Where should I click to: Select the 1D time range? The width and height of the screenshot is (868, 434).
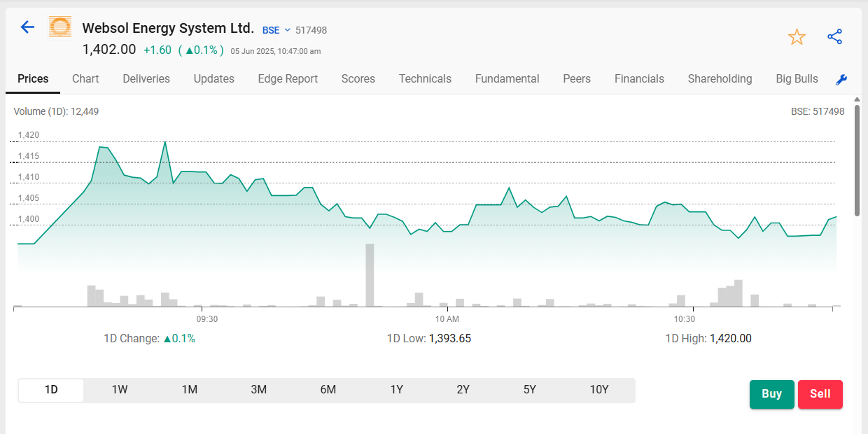coord(51,390)
